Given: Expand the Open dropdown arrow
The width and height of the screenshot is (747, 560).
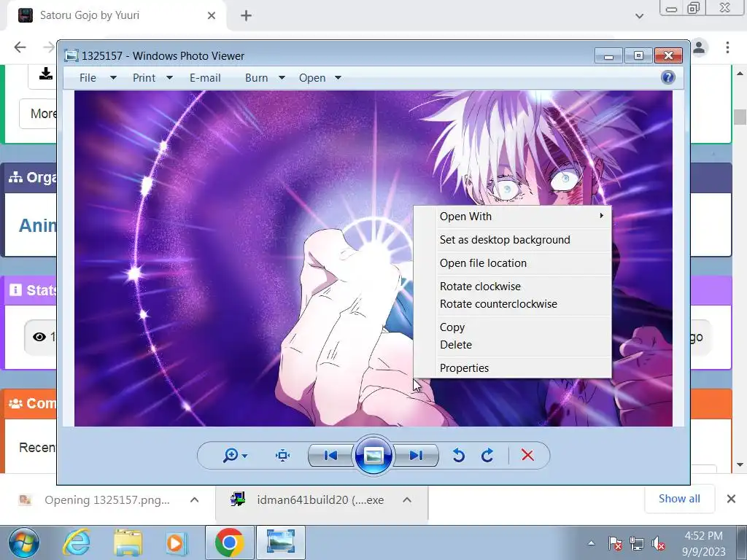Looking at the screenshot, I should point(338,77).
